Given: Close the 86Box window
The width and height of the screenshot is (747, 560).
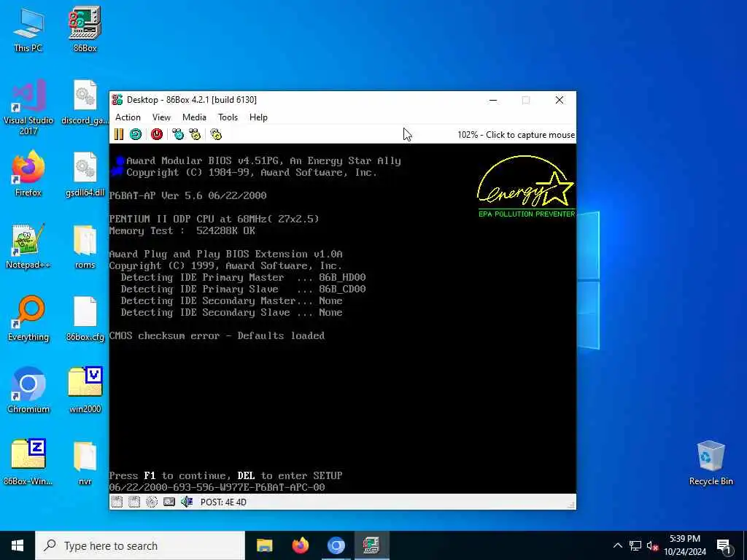Looking at the screenshot, I should (x=560, y=100).
